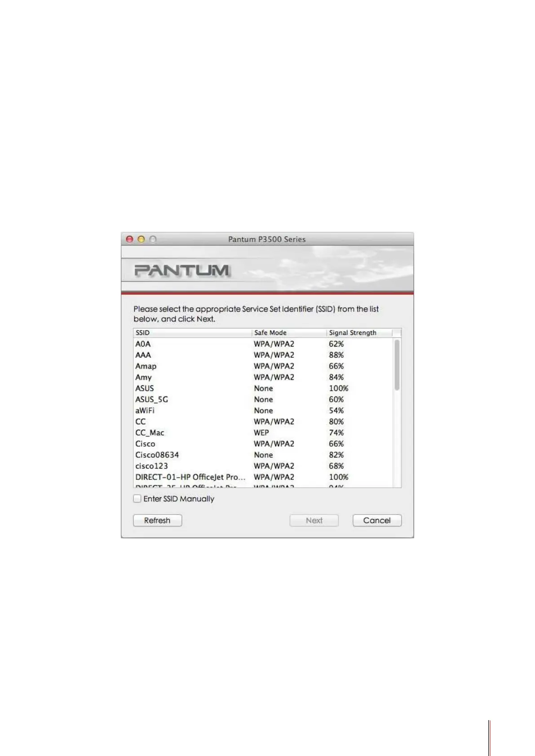Click the Refresh button
Image resolution: width=535 pixels, height=756 pixels.
[157, 520]
